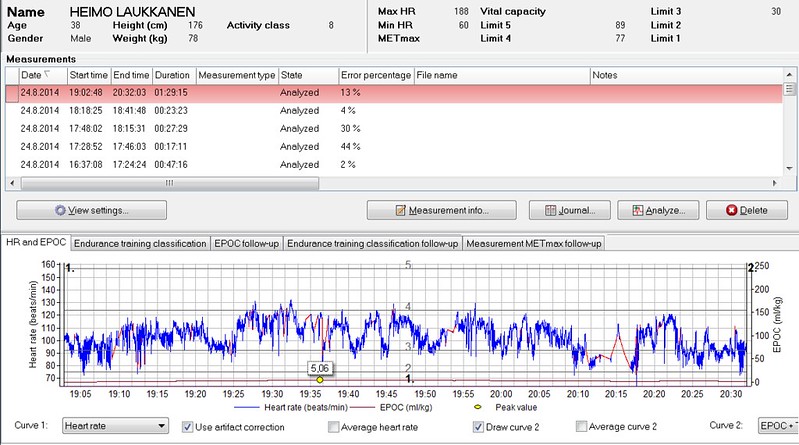
Task: Open the Measurement METmax follow-up tab
Action: pyautogui.click(x=532, y=244)
